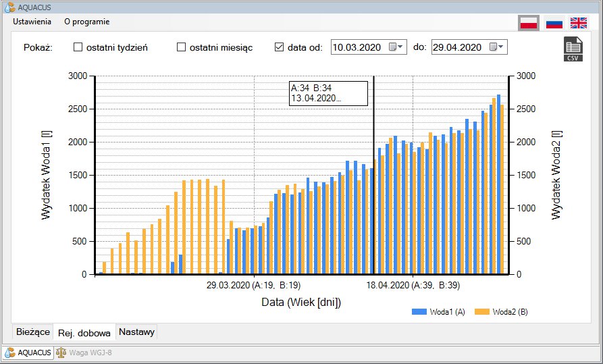Uncheck the 'data od' checkbox
This screenshot has width=603, height=364.
pos(279,47)
